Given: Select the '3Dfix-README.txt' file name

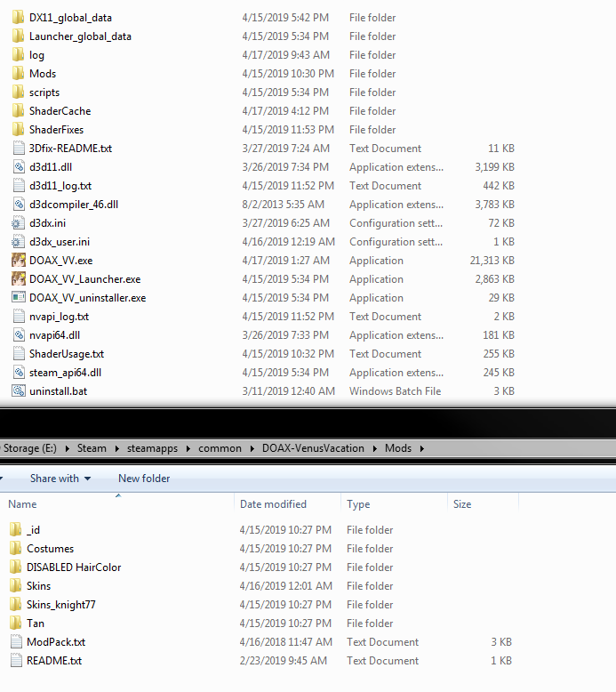Looking at the screenshot, I should [70, 149].
